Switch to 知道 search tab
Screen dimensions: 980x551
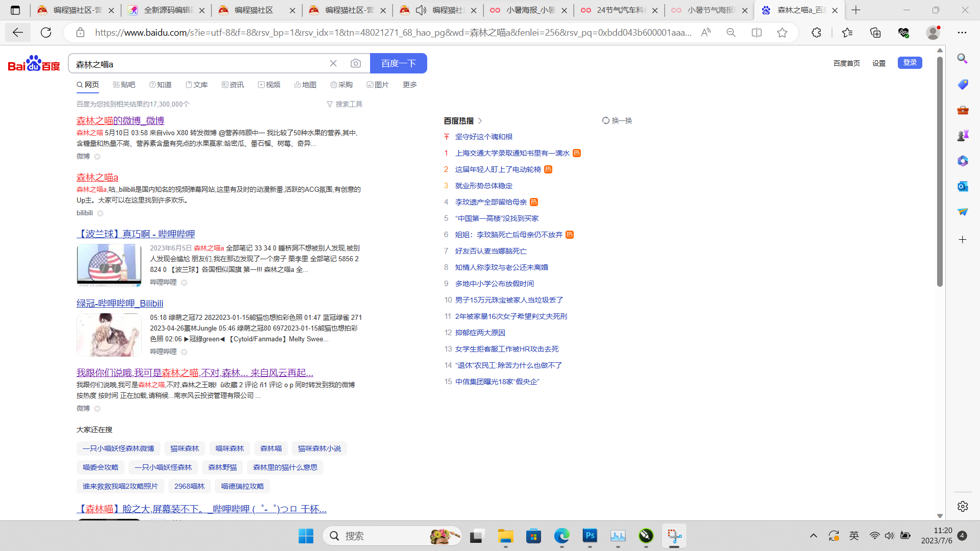[x=160, y=85]
